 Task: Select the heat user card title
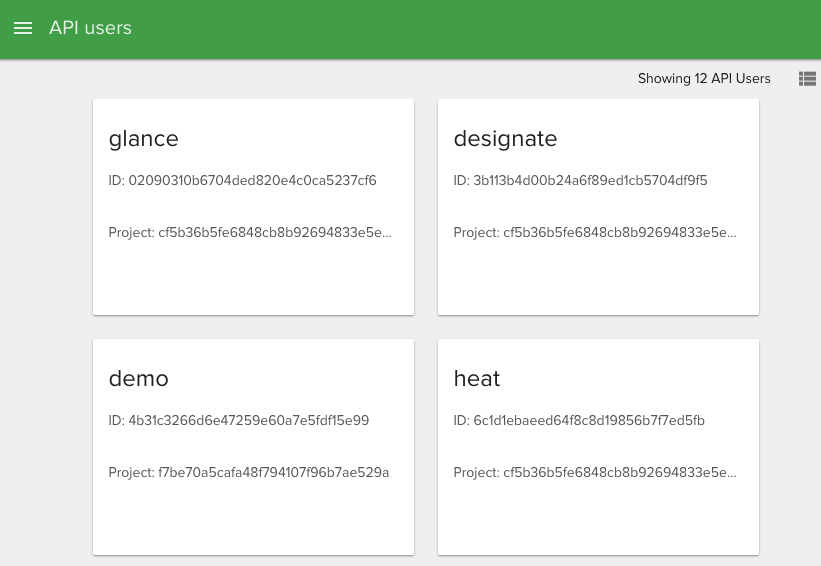click(x=476, y=379)
